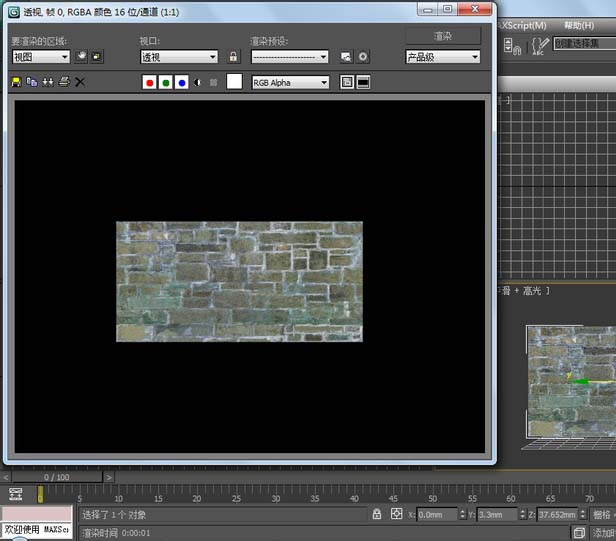Click the white color swatch
The width and height of the screenshot is (616, 541).
coord(234,82)
